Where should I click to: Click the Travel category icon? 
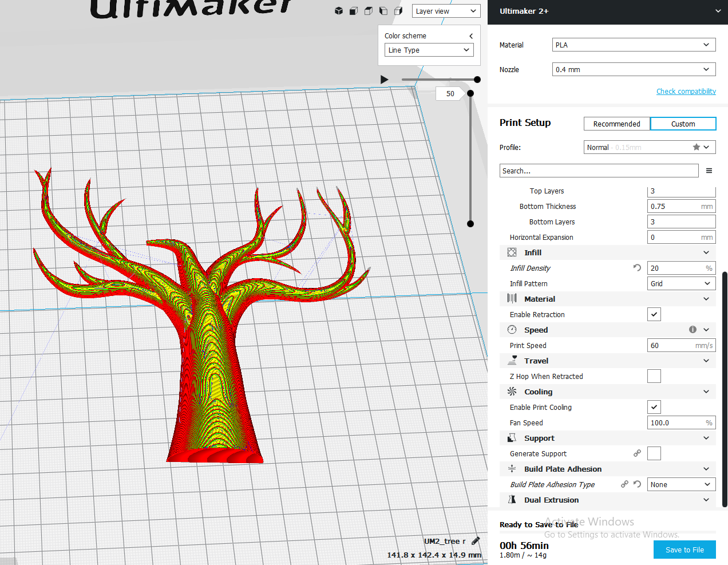(x=512, y=360)
